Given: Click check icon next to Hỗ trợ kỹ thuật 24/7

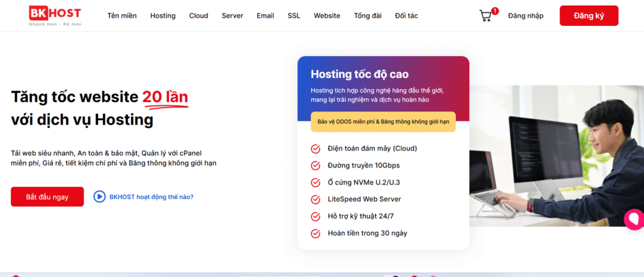Looking at the screenshot, I should (x=316, y=217).
